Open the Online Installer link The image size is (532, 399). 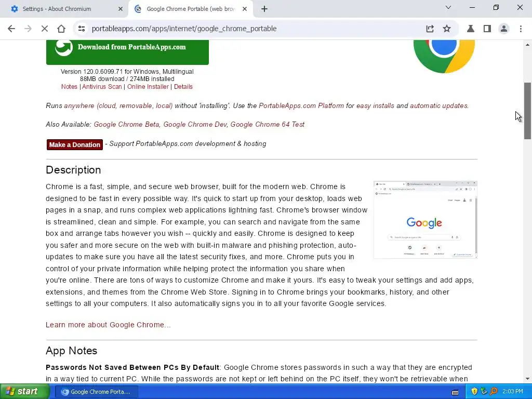coord(148,87)
